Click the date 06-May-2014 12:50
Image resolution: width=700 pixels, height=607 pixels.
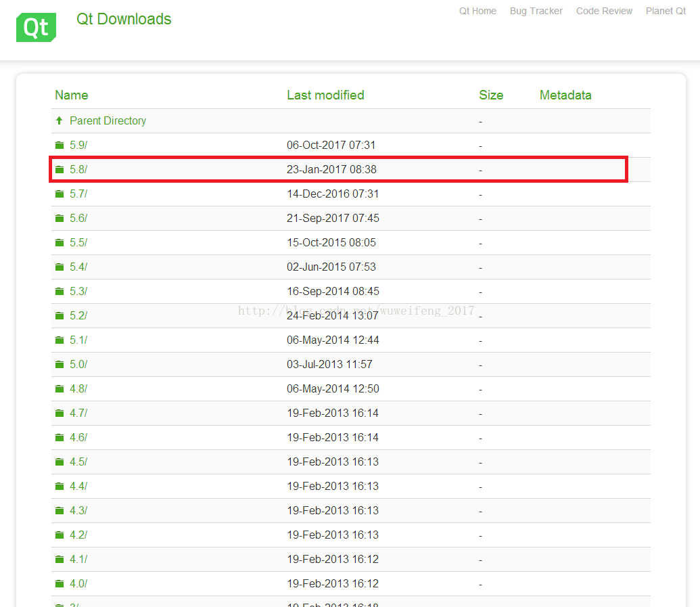point(333,388)
